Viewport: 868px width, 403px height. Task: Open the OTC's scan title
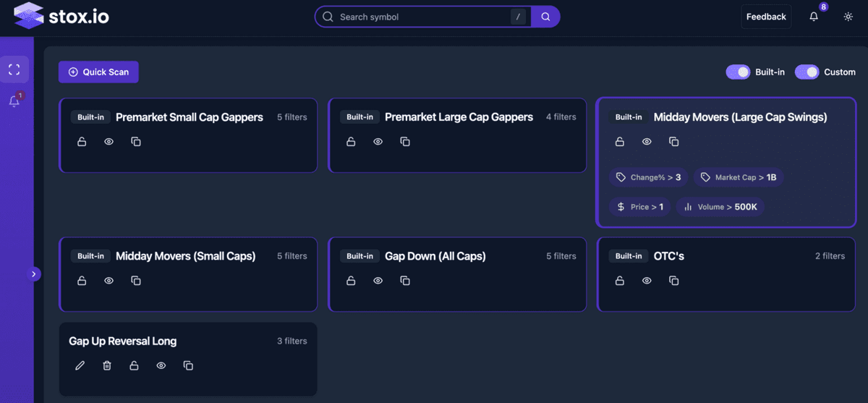[x=669, y=256]
